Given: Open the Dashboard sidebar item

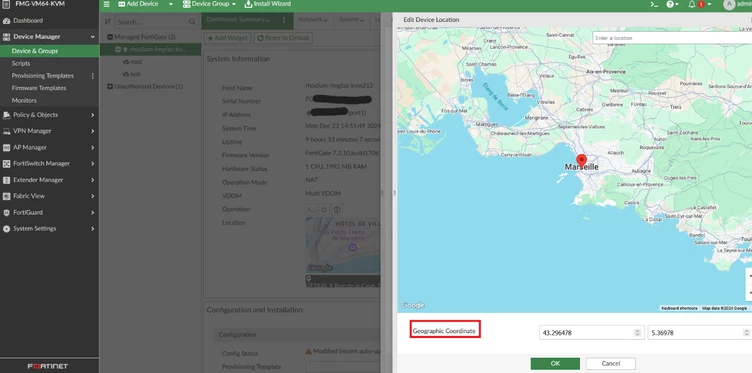Looking at the screenshot, I should pyautogui.click(x=28, y=21).
